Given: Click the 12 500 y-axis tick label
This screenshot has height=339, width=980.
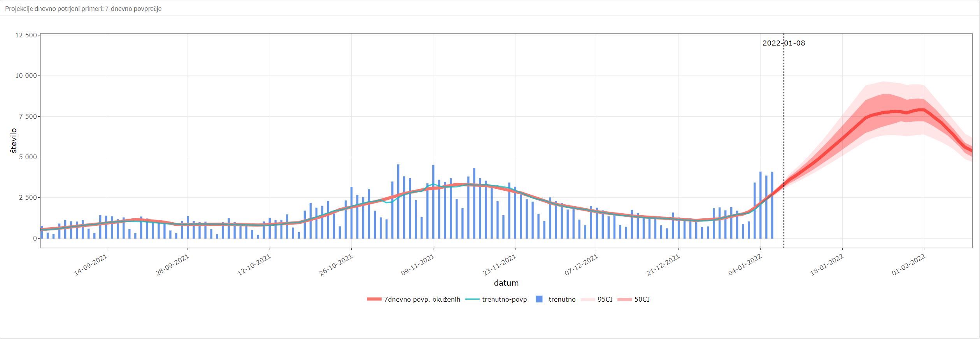Looking at the screenshot, I should point(26,35).
